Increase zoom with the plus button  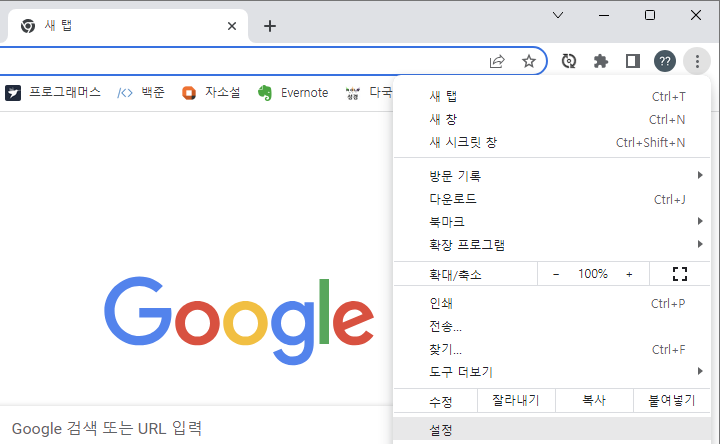click(629, 274)
